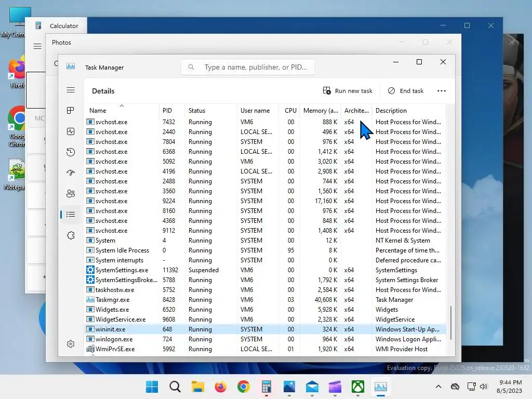Click the SystemSettings.exe gear icon

(x=90, y=270)
